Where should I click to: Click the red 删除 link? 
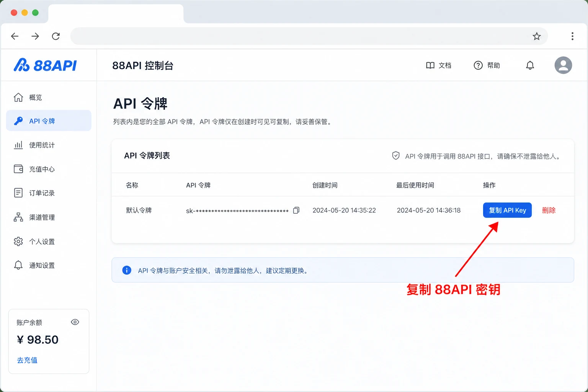point(549,210)
